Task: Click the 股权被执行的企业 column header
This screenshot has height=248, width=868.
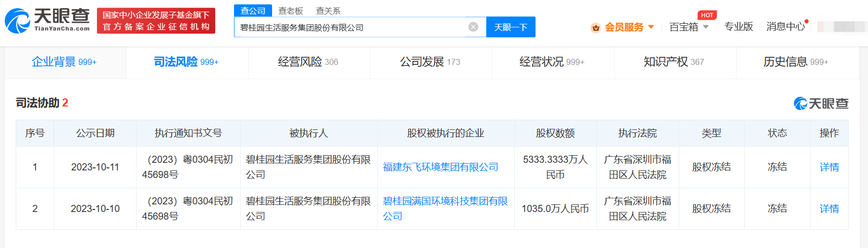Action: 446,133
